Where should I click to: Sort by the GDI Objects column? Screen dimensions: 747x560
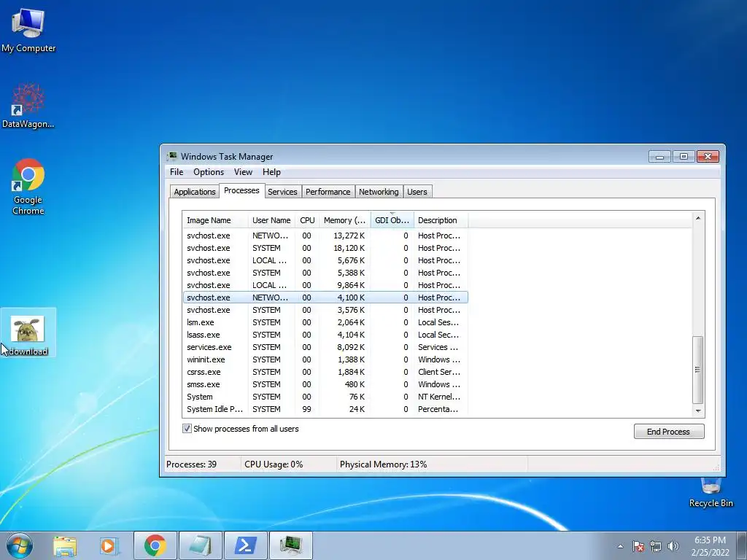[x=392, y=220]
